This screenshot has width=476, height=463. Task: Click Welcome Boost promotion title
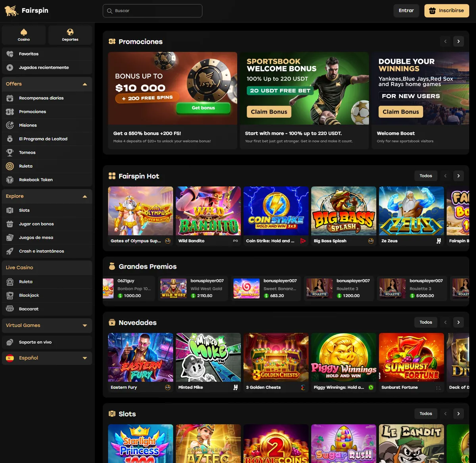[x=395, y=133]
